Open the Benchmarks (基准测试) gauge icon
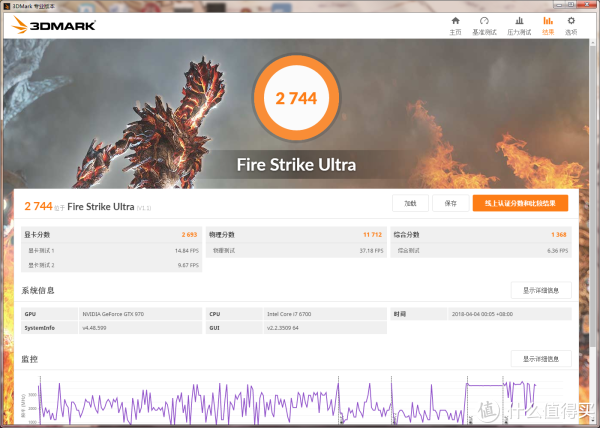This screenshot has width=600, height=428. pos(484,21)
